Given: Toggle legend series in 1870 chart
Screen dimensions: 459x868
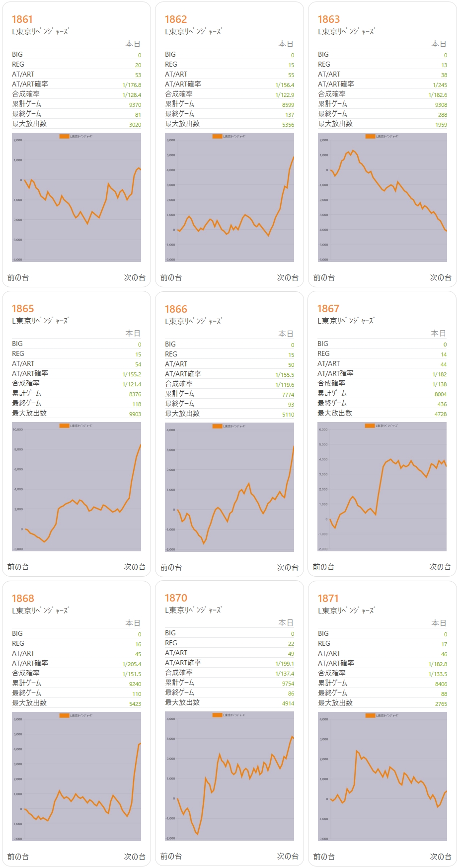Looking at the screenshot, I should click(217, 715).
